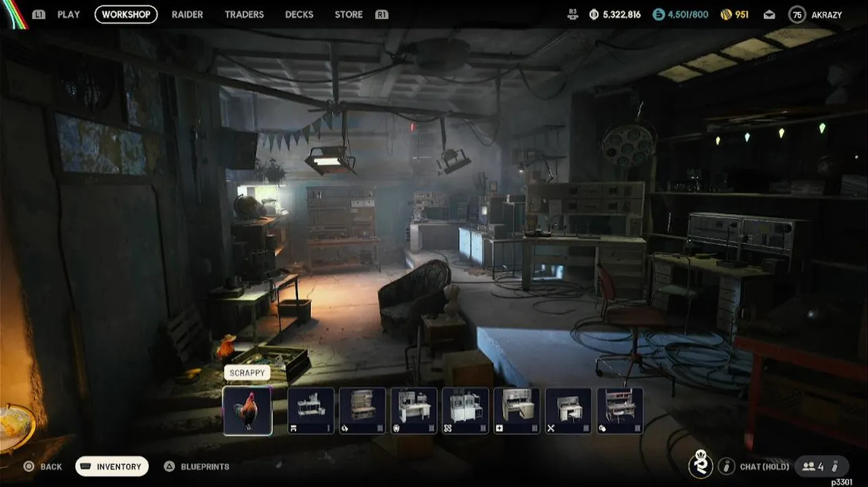This screenshot has width=868, height=487.
Task: Click the gold striped token icon
Action: tap(726, 14)
